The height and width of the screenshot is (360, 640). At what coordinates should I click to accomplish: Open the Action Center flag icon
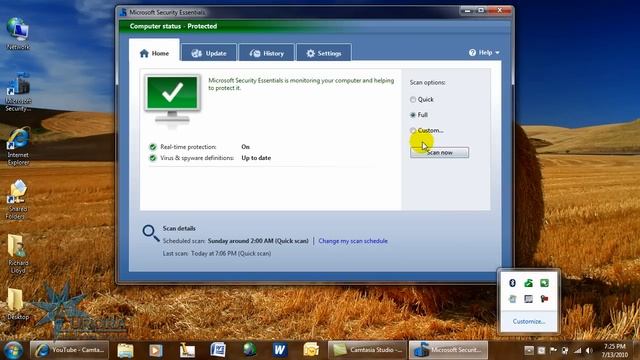point(553,350)
